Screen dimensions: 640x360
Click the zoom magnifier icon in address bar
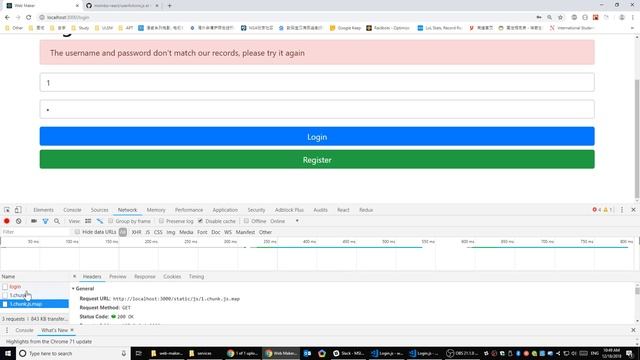550,17
